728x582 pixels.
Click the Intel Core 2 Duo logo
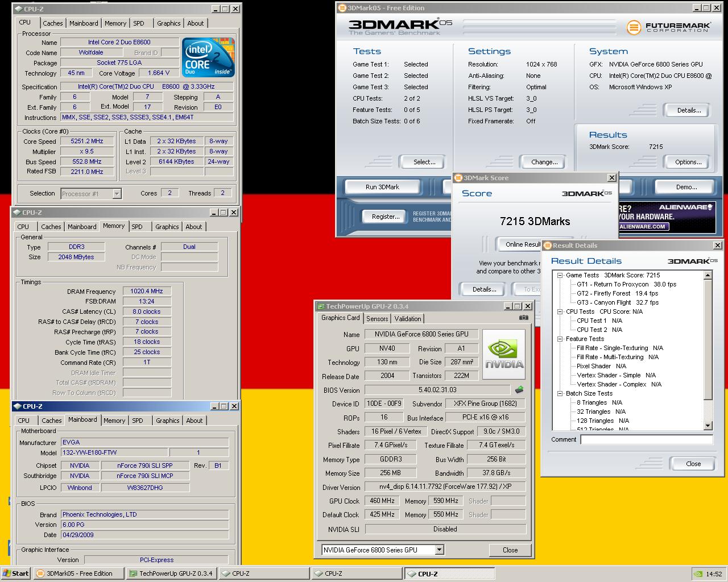[208, 57]
